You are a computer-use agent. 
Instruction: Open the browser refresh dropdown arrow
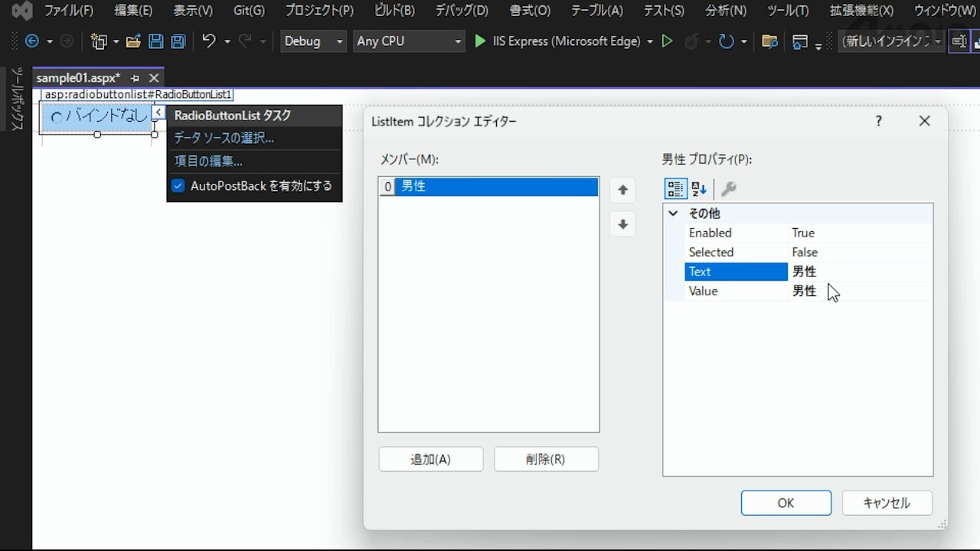tap(743, 41)
